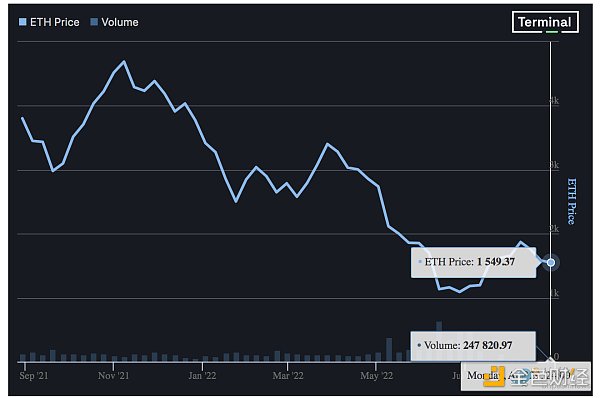
Task: Click the first volume bar at Sep '21
Action: click(23, 357)
